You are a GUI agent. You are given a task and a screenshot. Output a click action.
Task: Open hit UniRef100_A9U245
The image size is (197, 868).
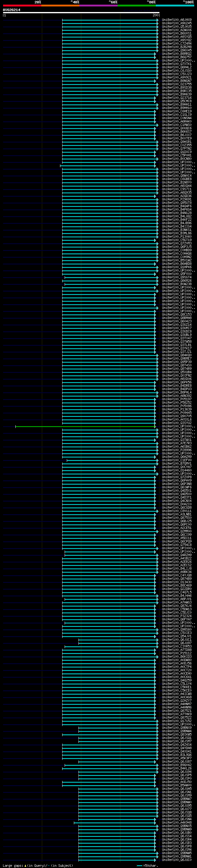click(177, 23)
